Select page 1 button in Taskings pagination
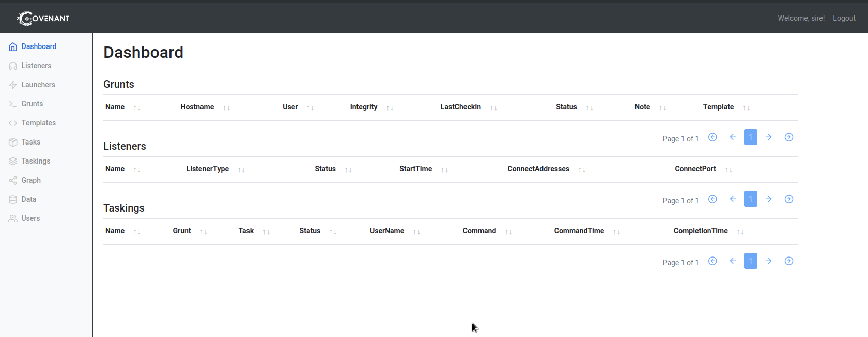 click(750, 261)
